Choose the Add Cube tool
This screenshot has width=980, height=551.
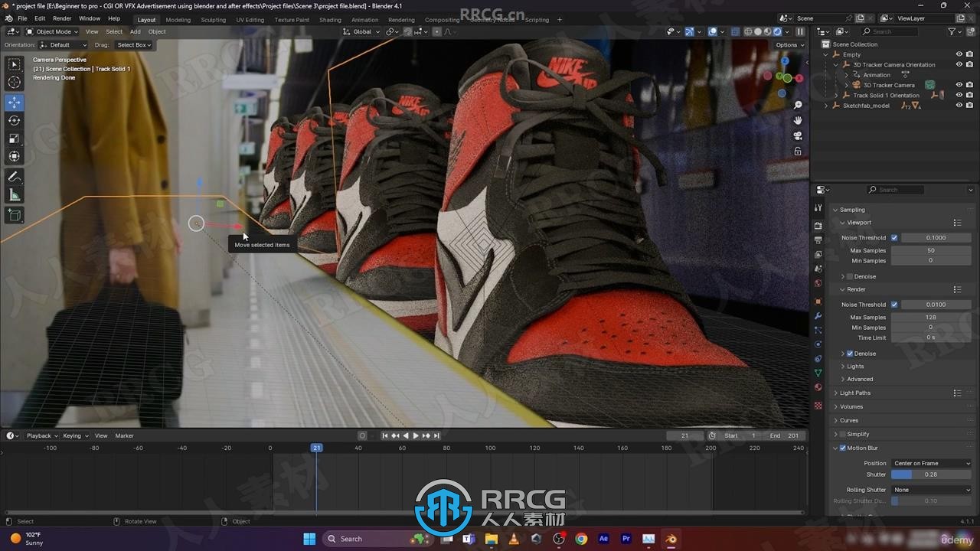click(x=15, y=215)
